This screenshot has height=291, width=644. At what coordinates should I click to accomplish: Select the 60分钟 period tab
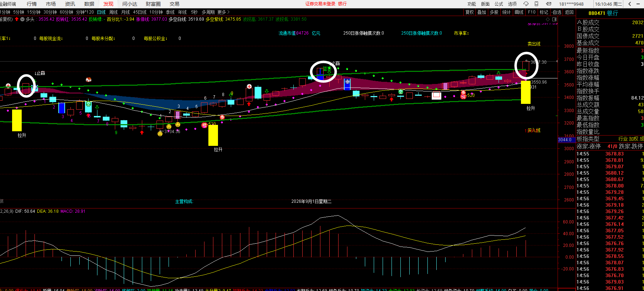coord(66,12)
